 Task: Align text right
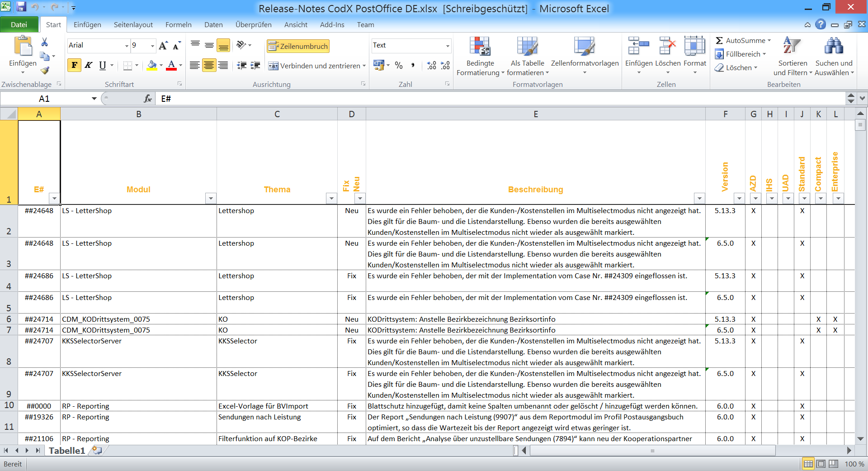coord(223,66)
